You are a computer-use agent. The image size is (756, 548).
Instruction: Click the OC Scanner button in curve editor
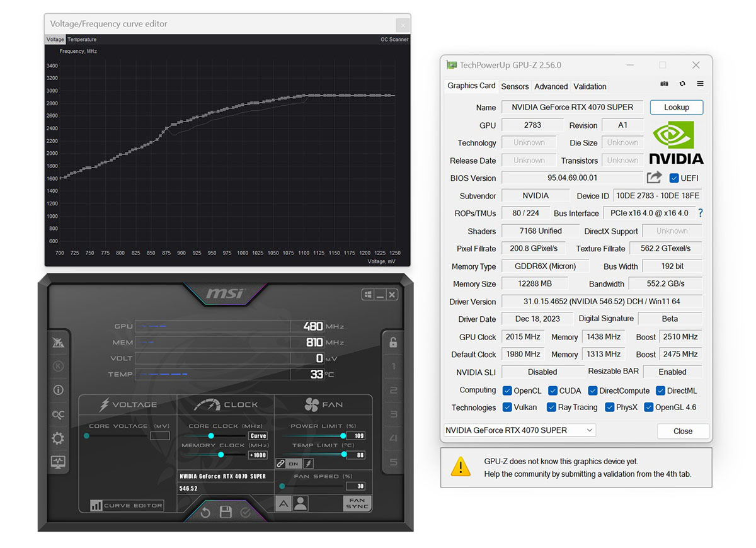(x=394, y=39)
